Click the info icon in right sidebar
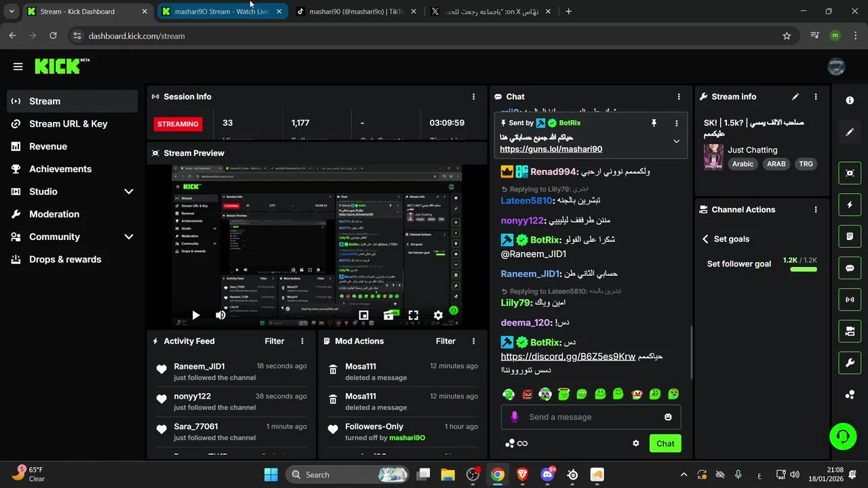Screen dimensions: 868x488 [x=850, y=100]
